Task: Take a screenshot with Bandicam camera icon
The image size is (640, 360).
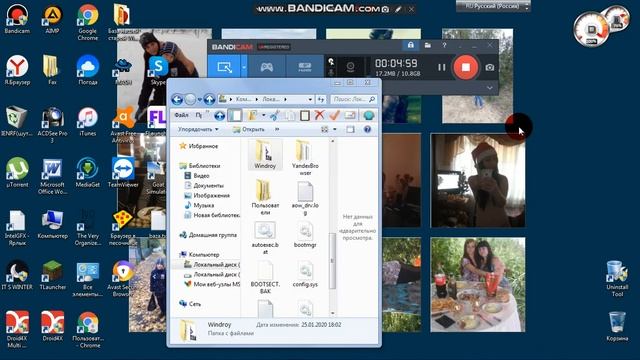Action: point(490,67)
